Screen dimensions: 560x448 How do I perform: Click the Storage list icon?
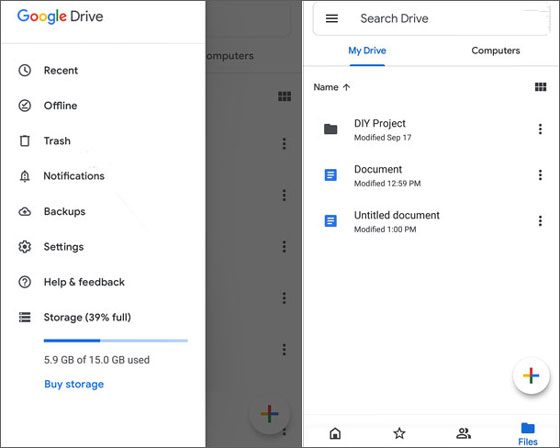[x=25, y=317]
